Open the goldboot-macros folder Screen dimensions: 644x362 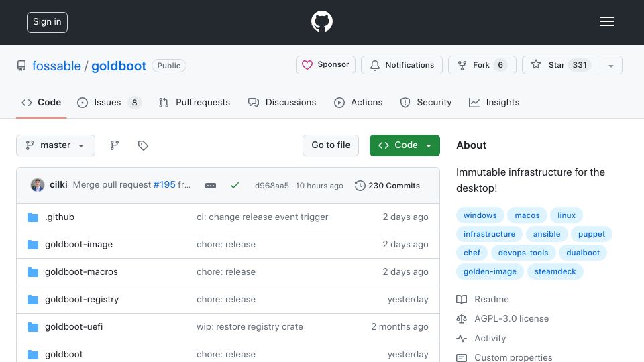[81, 271]
